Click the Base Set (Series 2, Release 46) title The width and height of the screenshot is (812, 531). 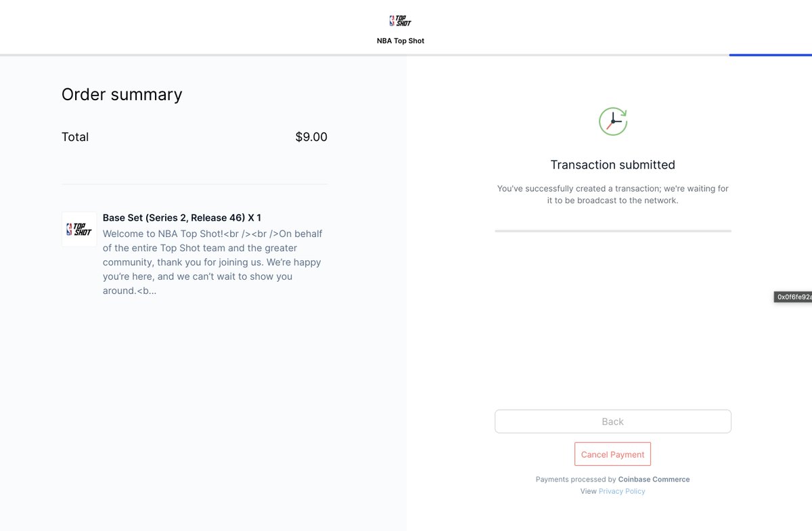[182, 217]
